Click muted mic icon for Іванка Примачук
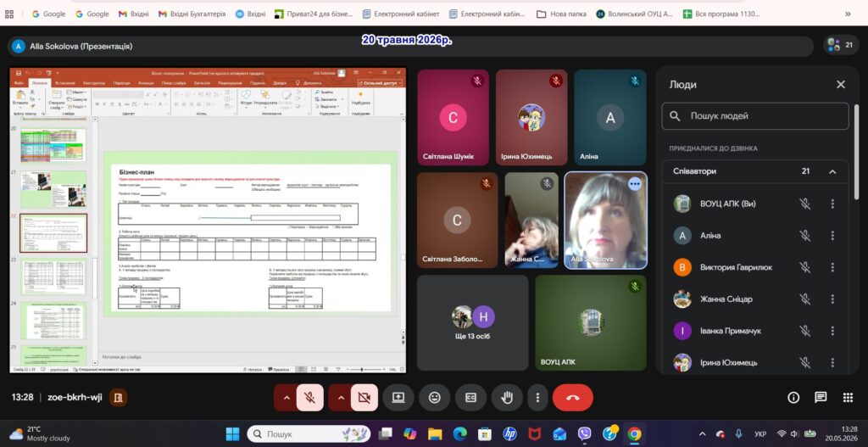The image size is (868, 447). point(804,331)
